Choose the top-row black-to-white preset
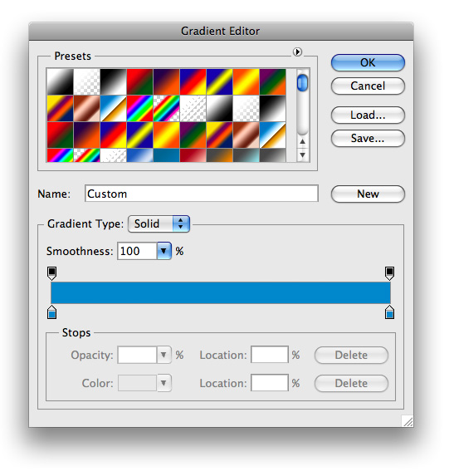 113,81
